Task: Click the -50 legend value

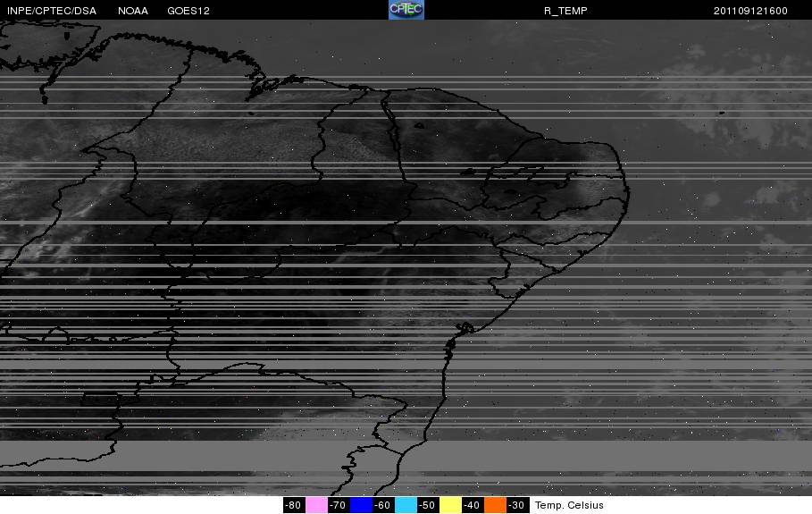Action: [x=428, y=505]
